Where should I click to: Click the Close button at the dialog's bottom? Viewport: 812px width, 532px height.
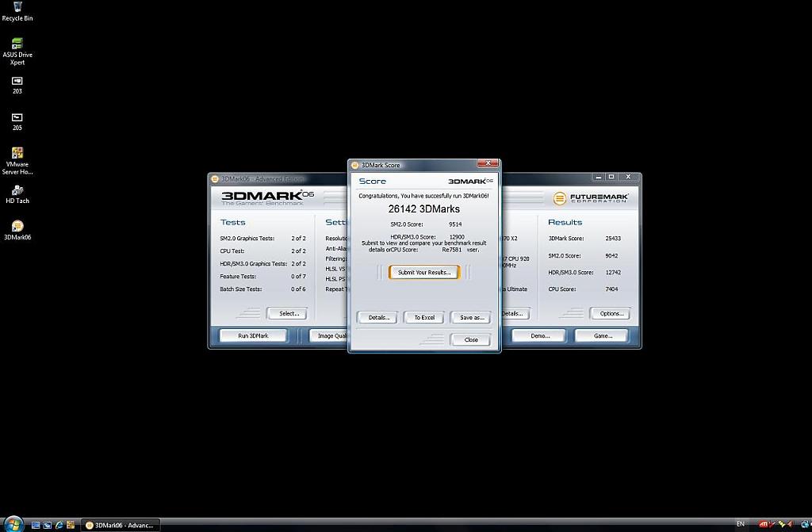pyautogui.click(x=471, y=340)
